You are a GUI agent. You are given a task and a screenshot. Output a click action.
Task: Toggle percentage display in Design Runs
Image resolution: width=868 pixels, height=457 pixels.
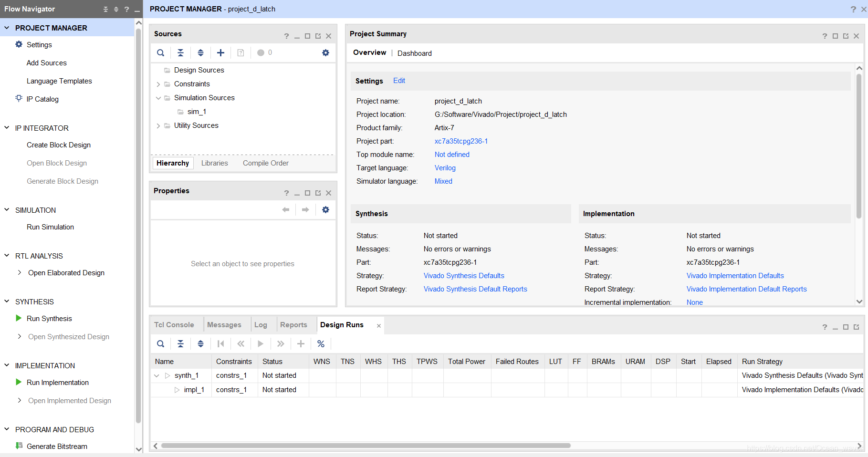pyautogui.click(x=321, y=344)
